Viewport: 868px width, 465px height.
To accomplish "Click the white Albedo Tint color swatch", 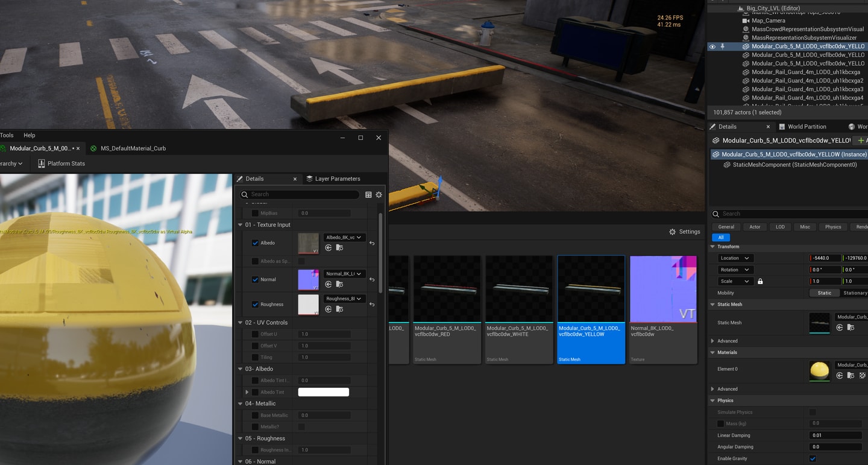I will click(324, 392).
